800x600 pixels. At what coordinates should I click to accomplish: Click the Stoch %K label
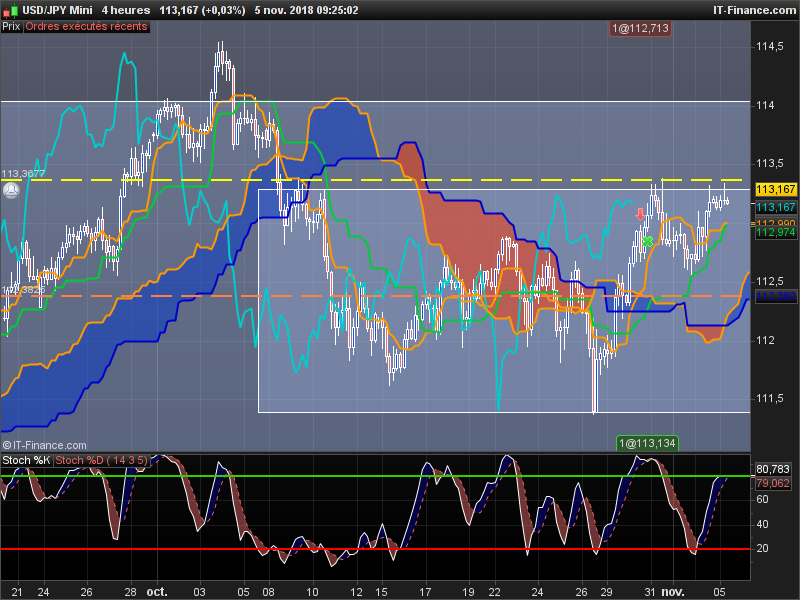(x=26, y=460)
